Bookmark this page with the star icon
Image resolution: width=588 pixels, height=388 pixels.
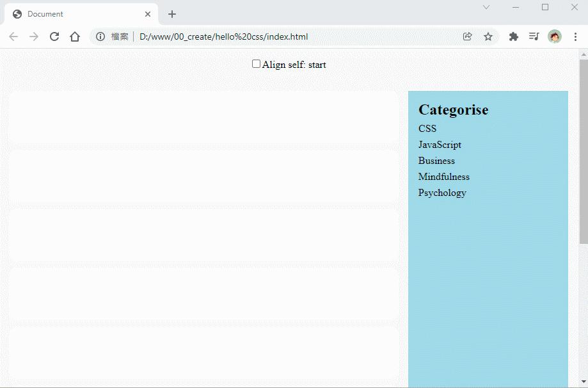488,36
